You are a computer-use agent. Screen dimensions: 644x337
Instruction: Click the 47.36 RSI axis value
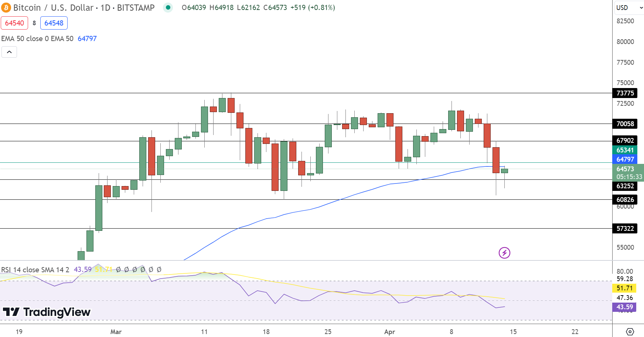[625, 298]
